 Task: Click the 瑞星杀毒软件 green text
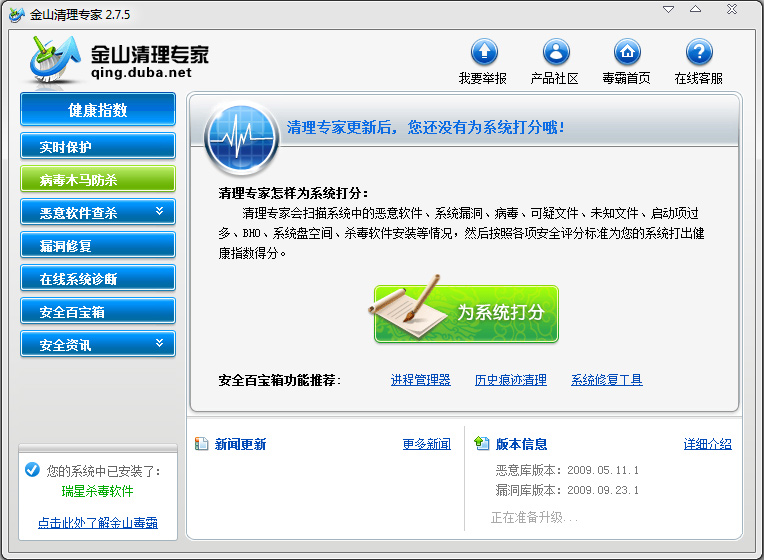97,491
